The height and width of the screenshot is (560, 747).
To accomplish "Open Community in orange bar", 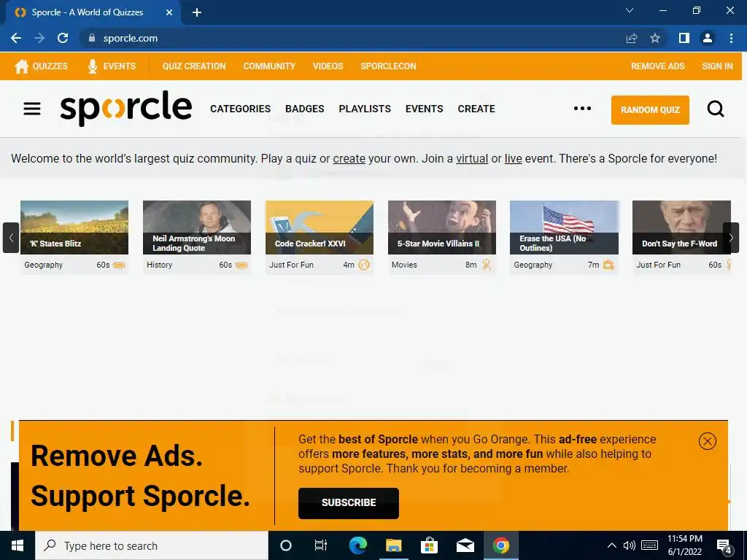I will 269,66.
